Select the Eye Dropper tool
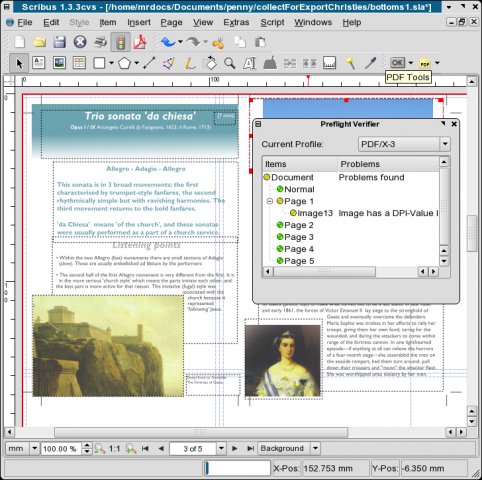The height and width of the screenshot is (480, 482). pyautogui.click(x=370, y=63)
